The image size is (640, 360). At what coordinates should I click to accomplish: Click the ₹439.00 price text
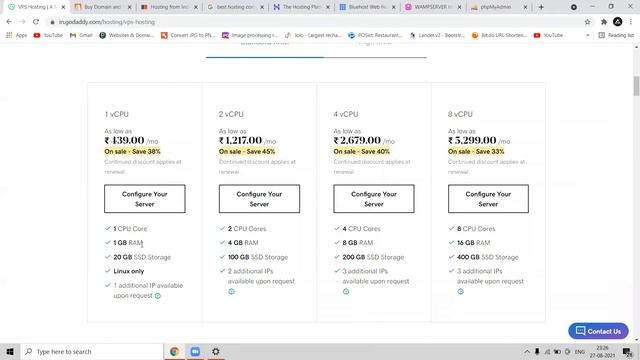[x=124, y=140]
